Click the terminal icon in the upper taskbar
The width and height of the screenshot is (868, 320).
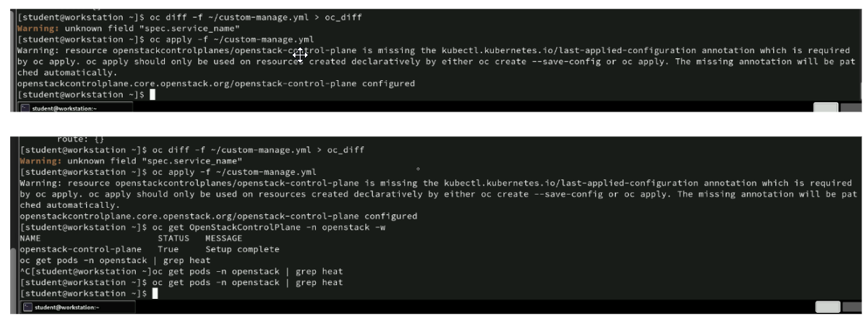coord(24,109)
